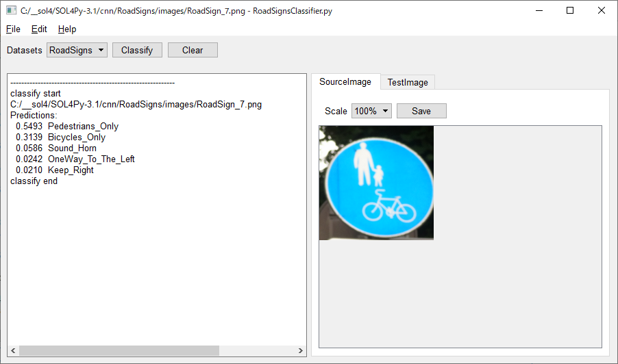Click the 0.0586 Sound_Horn prediction line
Viewport: 618px width, 364px height.
coord(56,148)
